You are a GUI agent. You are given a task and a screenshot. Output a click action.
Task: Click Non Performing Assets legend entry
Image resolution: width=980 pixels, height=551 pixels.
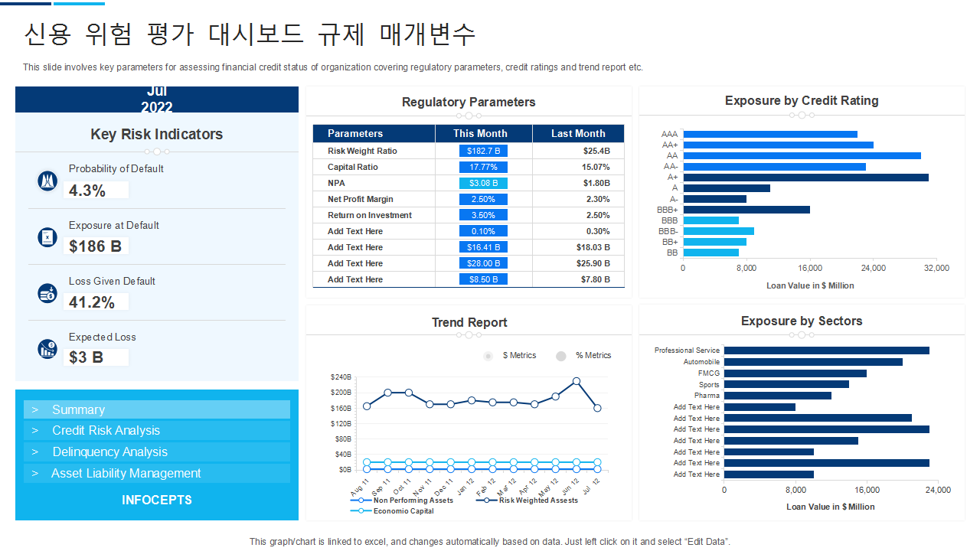click(403, 500)
